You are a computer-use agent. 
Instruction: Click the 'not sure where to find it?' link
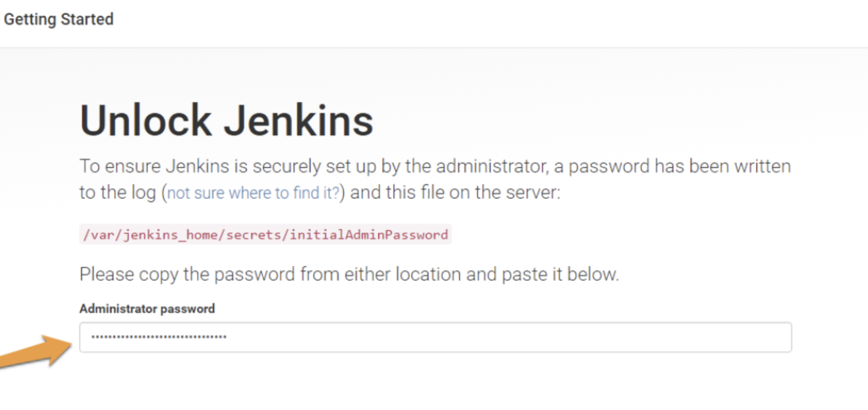click(x=253, y=193)
